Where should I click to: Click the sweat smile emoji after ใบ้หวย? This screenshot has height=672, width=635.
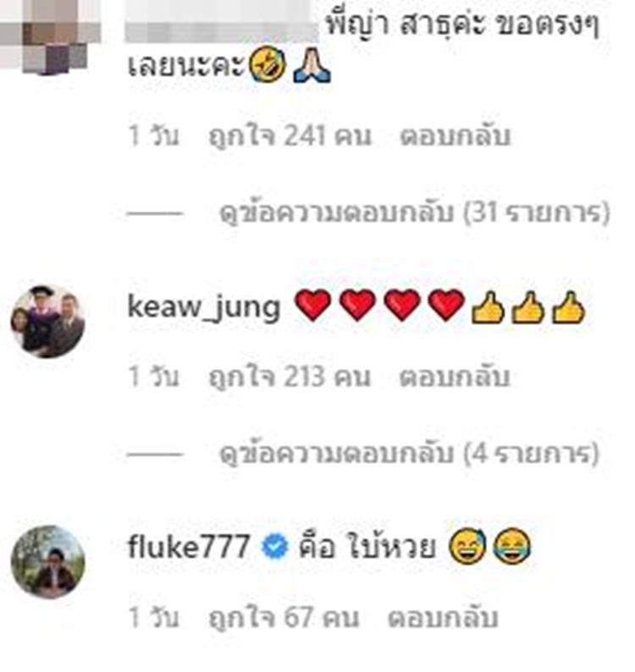pyautogui.click(x=467, y=547)
